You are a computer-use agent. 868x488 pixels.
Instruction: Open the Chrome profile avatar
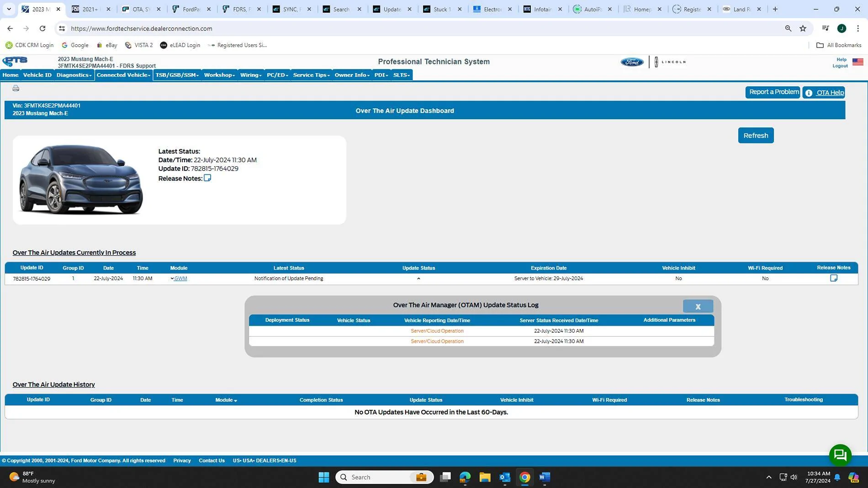point(842,28)
